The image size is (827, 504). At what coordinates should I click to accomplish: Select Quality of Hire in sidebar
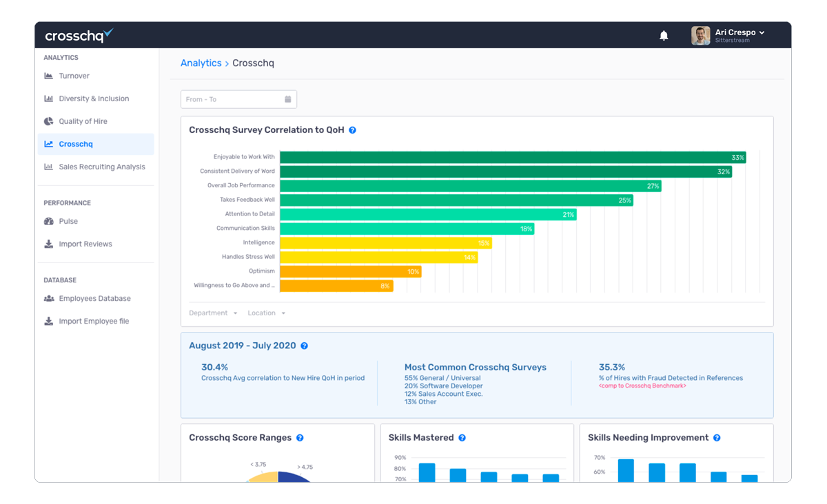click(83, 121)
